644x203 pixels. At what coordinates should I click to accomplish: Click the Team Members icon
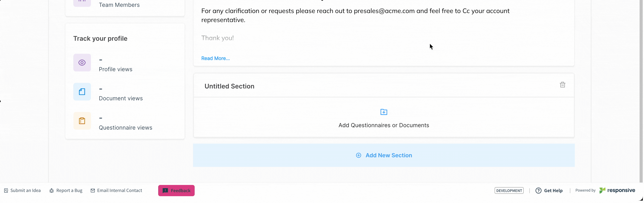82,2
